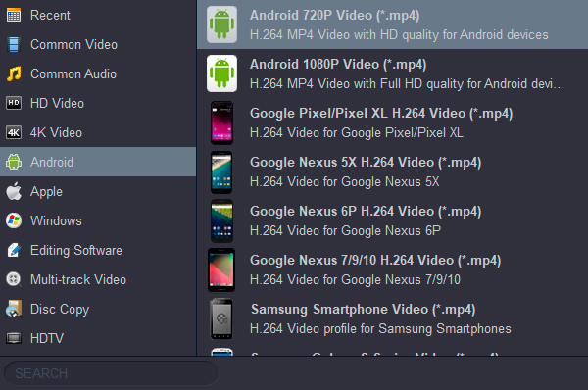This screenshot has width=588, height=390.
Task: Open the HDTV category
Action: coord(98,338)
